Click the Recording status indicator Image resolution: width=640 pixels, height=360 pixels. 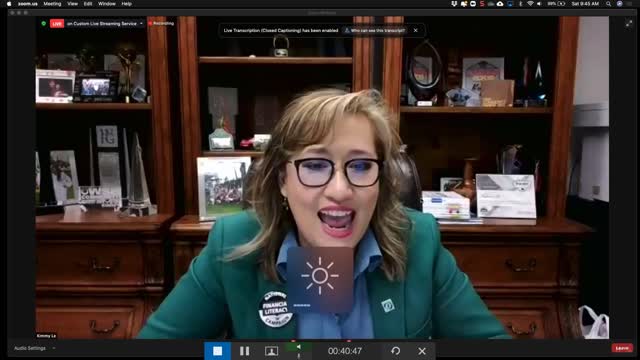[x=162, y=23]
